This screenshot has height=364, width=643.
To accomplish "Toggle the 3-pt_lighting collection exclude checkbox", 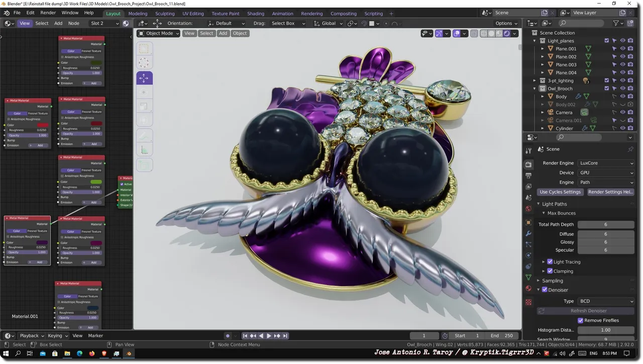I will coord(607,80).
